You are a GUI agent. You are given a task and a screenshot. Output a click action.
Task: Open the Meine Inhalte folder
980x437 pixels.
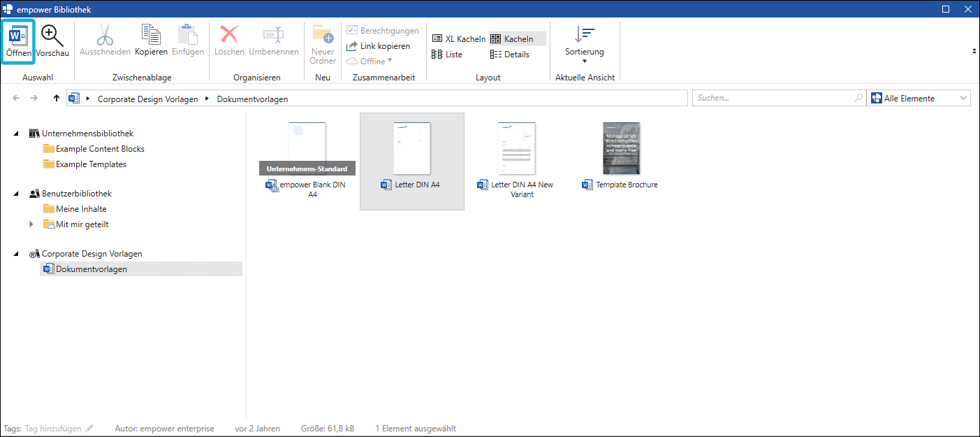(81, 209)
